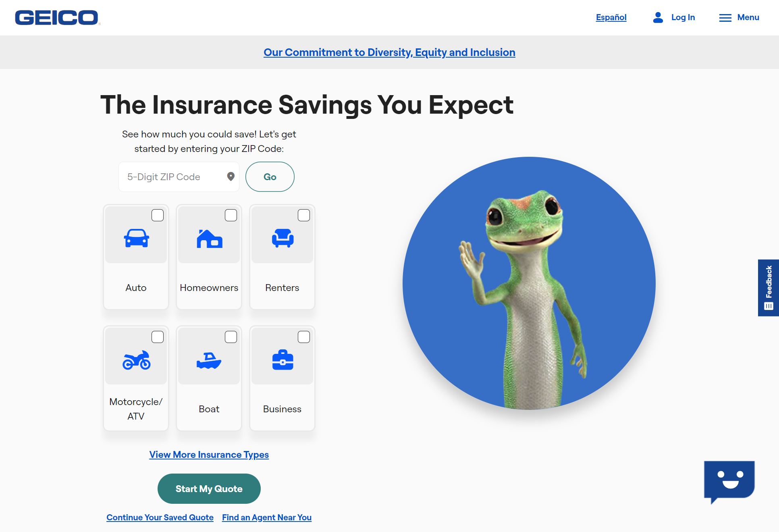Toggle the Auto insurance checkbox
The image size is (779, 532).
[158, 215]
